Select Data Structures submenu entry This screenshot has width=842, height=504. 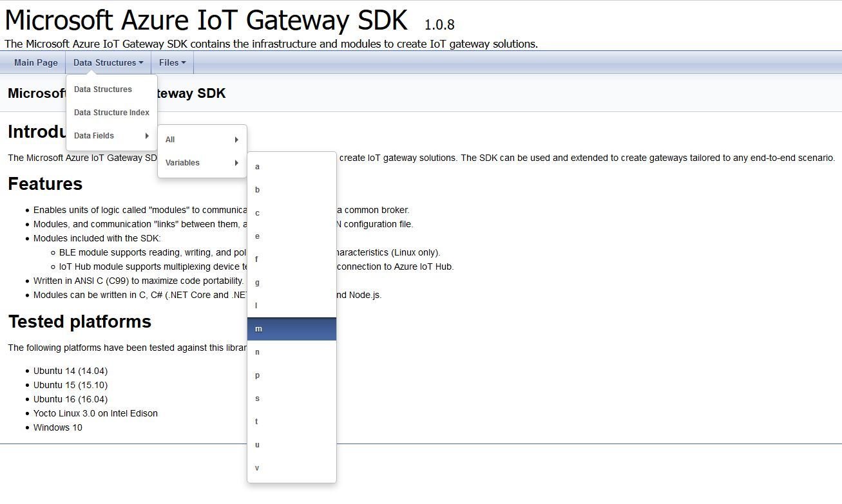click(111, 89)
